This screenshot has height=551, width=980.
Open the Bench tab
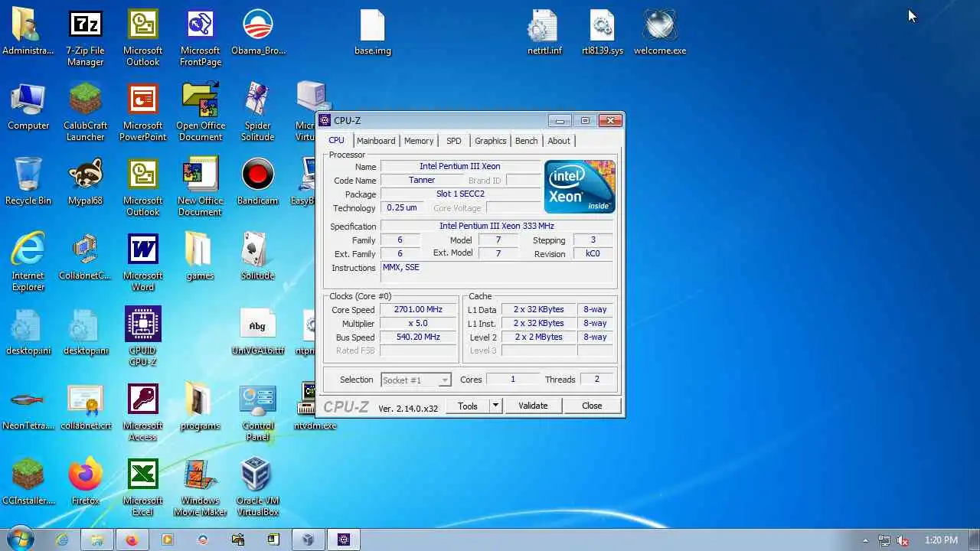coord(526,141)
